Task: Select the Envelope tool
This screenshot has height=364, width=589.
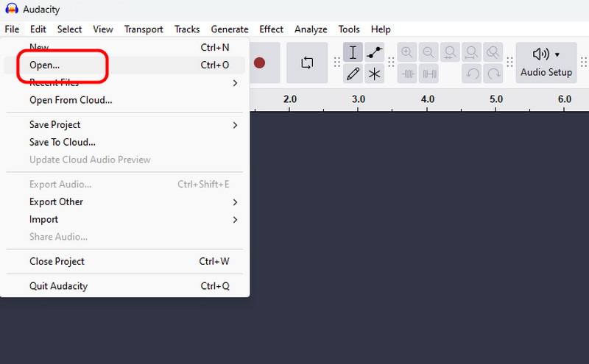Action: pos(374,52)
